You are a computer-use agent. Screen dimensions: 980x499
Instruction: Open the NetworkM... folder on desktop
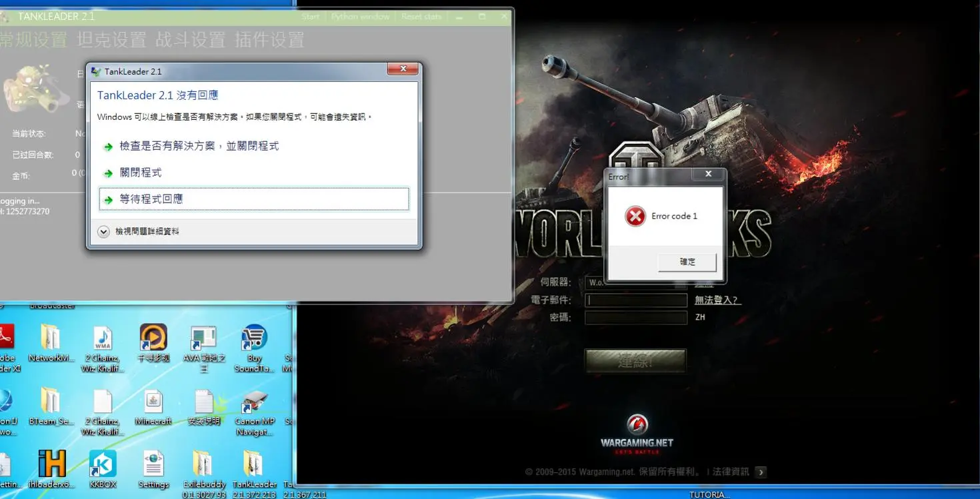point(51,342)
